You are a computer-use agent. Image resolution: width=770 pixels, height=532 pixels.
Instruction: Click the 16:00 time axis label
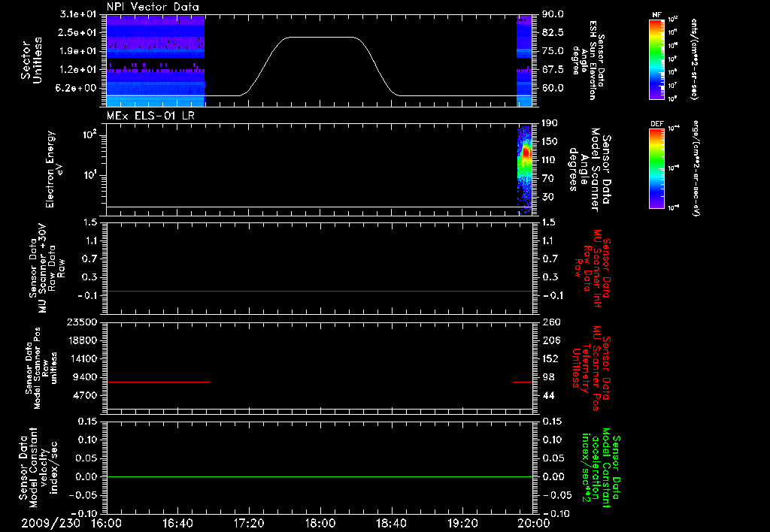(107, 523)
